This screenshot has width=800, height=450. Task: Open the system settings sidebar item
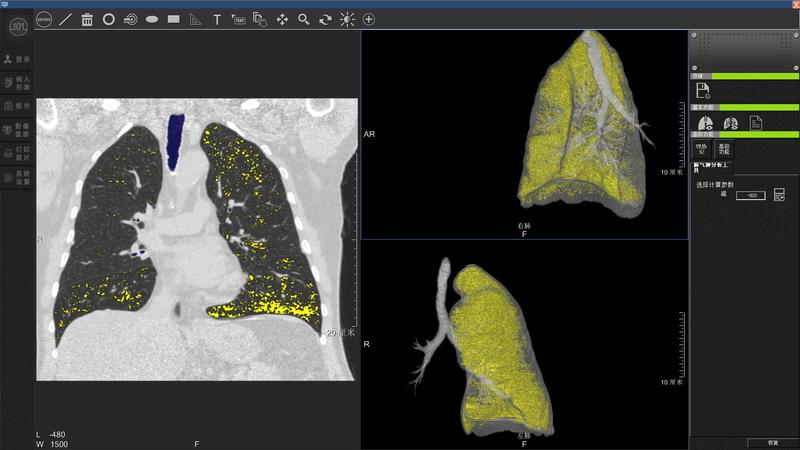(17, 177)
